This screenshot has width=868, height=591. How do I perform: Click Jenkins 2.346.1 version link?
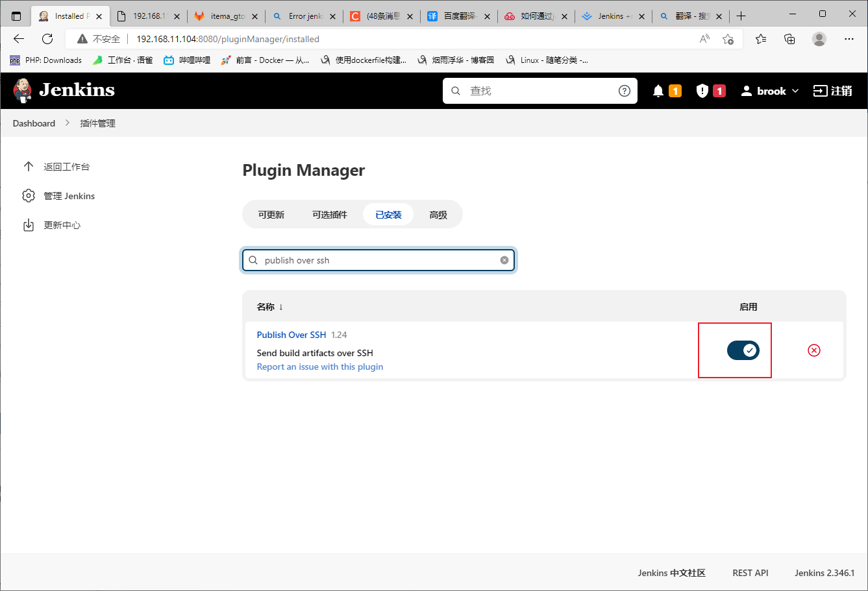coord(825,573)
